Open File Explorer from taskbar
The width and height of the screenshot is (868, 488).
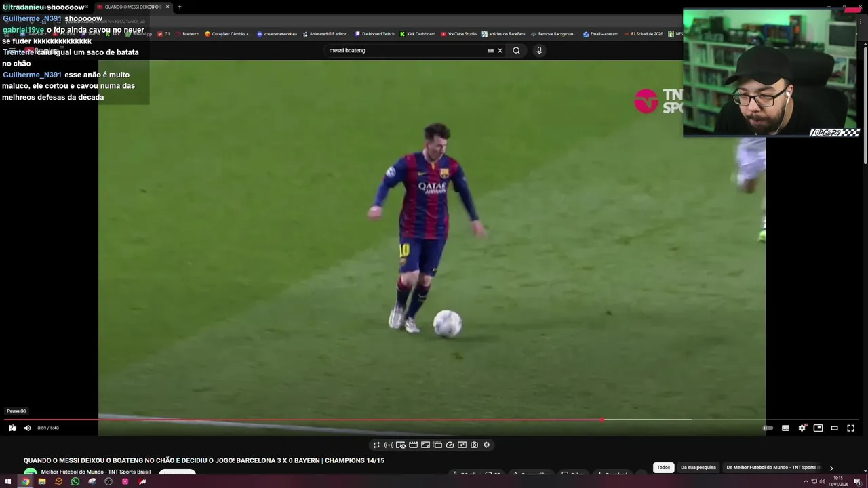point(42,481)
